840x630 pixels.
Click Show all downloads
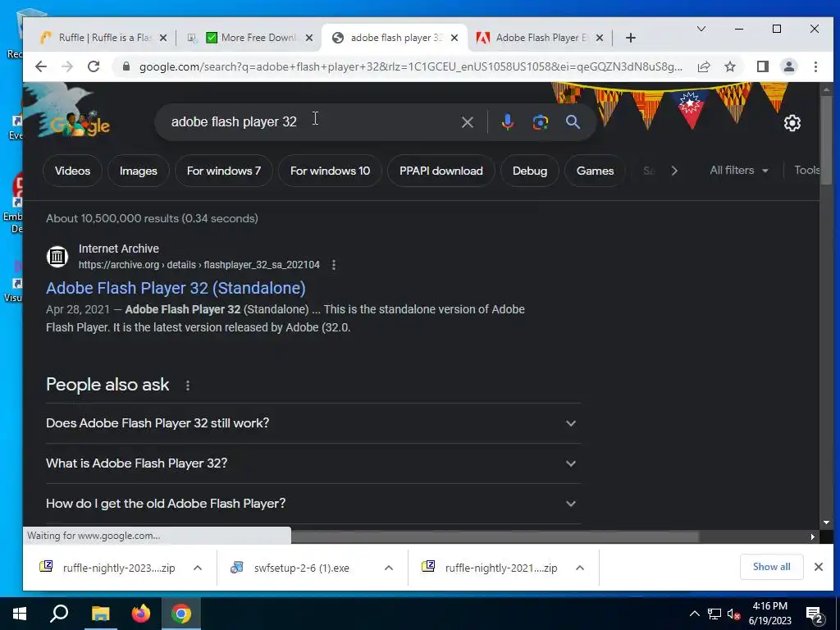[x=771, y=567]
